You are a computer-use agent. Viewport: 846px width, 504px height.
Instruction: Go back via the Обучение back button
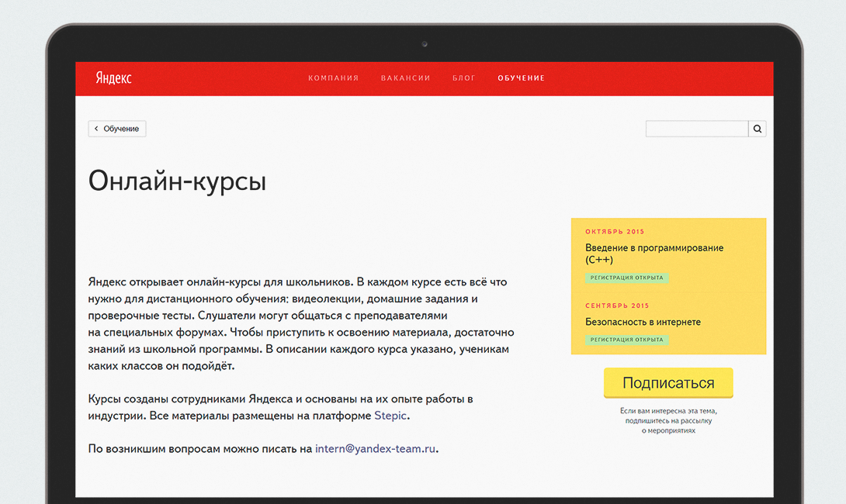(117, 129)
